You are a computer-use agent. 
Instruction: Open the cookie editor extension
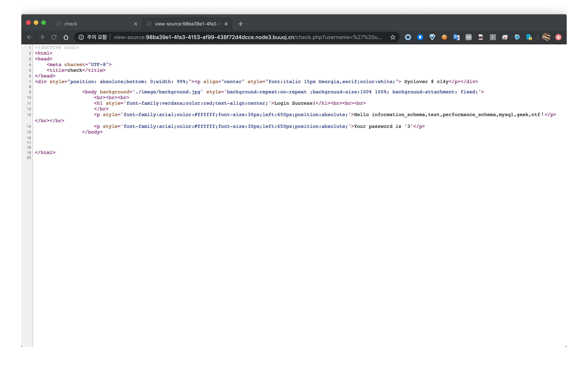coord(444,37)
